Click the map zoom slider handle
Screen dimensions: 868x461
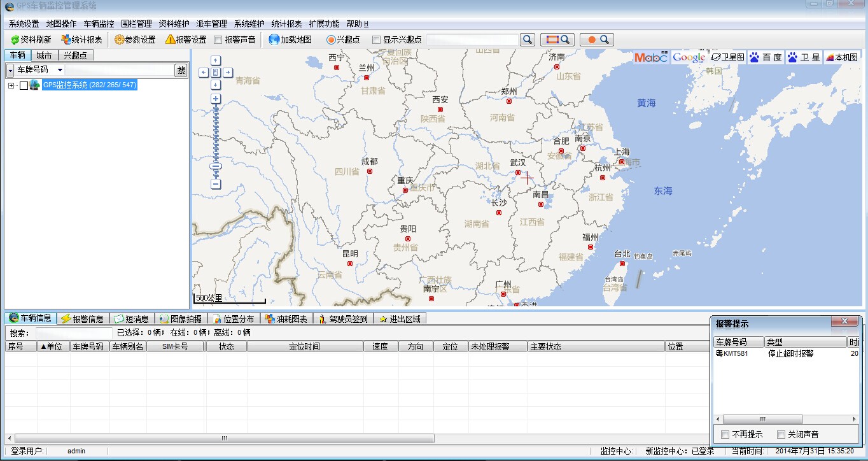216,167
